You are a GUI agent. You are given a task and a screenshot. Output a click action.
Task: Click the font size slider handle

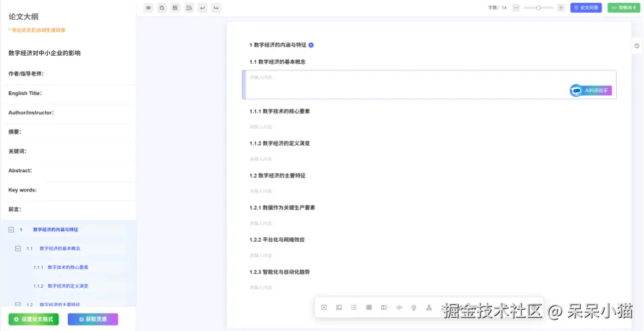pyautogui.click(x=538, y=7)
